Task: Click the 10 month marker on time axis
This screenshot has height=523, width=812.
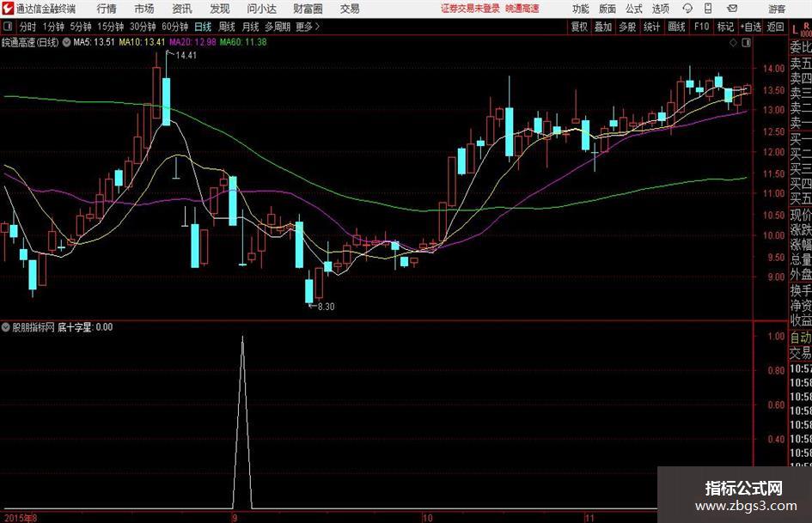Action: (x=427, y=518)
